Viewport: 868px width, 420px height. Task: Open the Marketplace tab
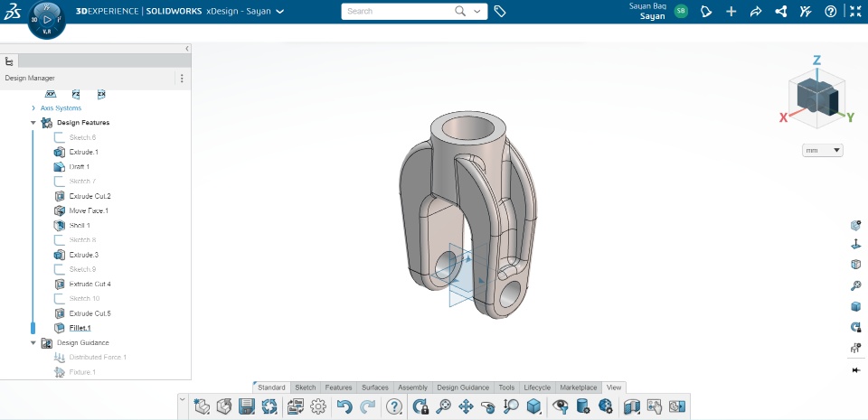click(x=579, y=387)
